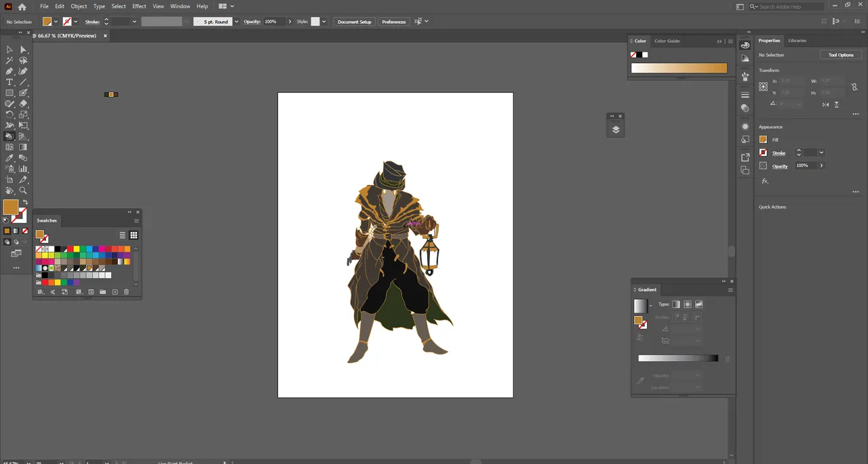The height and width of the screenshot is (464, 868).
Task: Select the Column Graph tool
Action: (23, 169)
